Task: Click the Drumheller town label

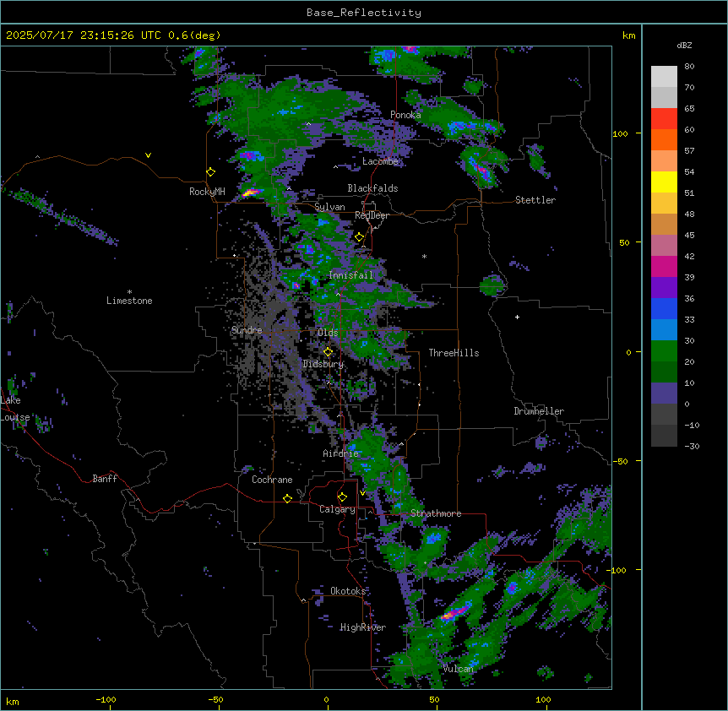Action: pyautogui.click(x=539, y=411)
